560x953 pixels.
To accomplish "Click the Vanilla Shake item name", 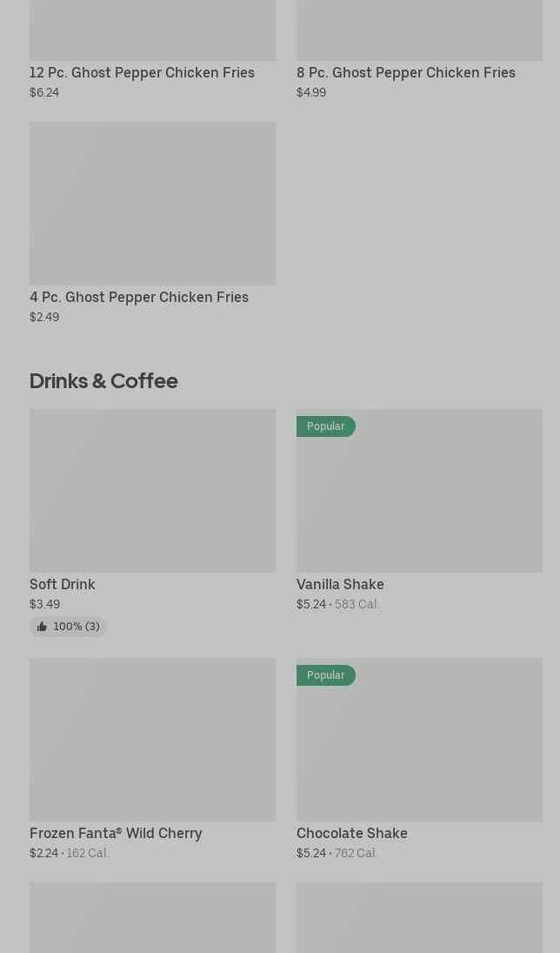I will pos(340,584).
